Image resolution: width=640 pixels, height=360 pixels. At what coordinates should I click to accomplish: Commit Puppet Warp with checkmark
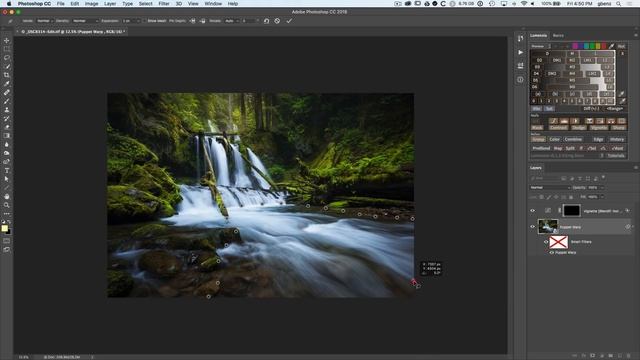click(289, 20)
